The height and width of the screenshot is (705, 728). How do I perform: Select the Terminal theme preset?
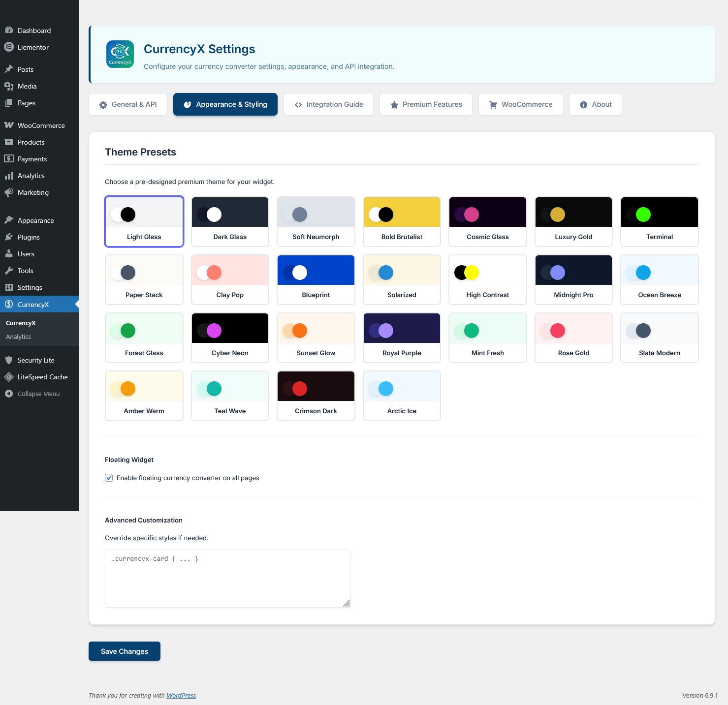coord(659,221)
